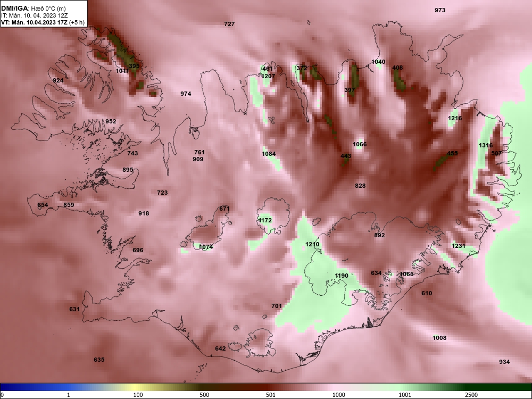Click the 500 label on the color scale

point(204,395)
